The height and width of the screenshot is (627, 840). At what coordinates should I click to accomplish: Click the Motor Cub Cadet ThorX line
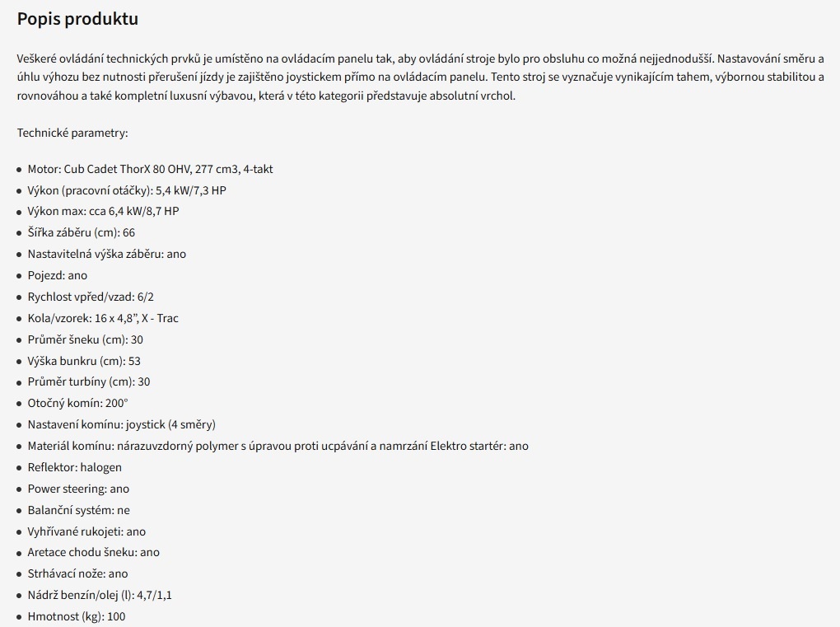click(x=150, y=169)
